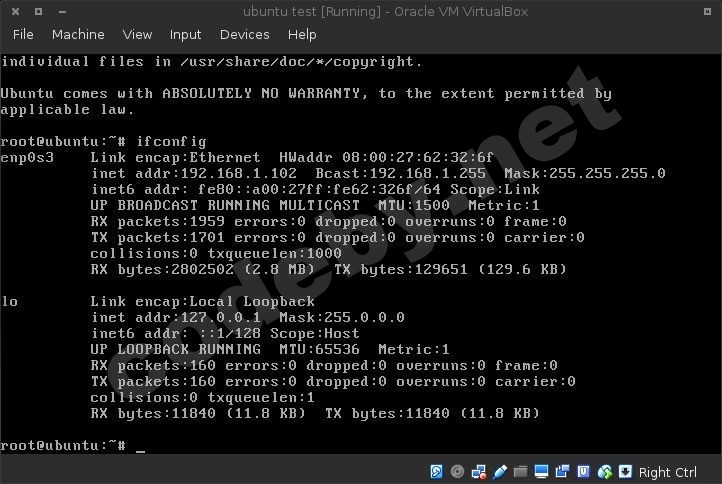722x484 pixels.
Task: Click the loopback interface name 'lo'
Action: pos(9,302)
